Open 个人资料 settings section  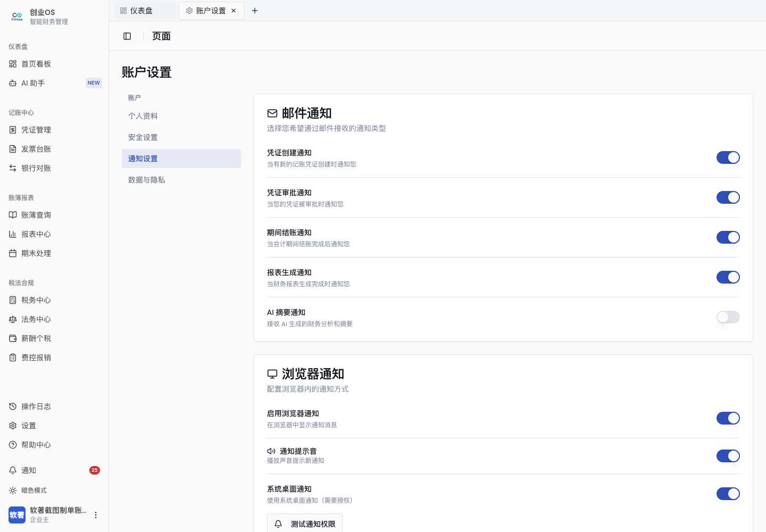coord(181,116)
